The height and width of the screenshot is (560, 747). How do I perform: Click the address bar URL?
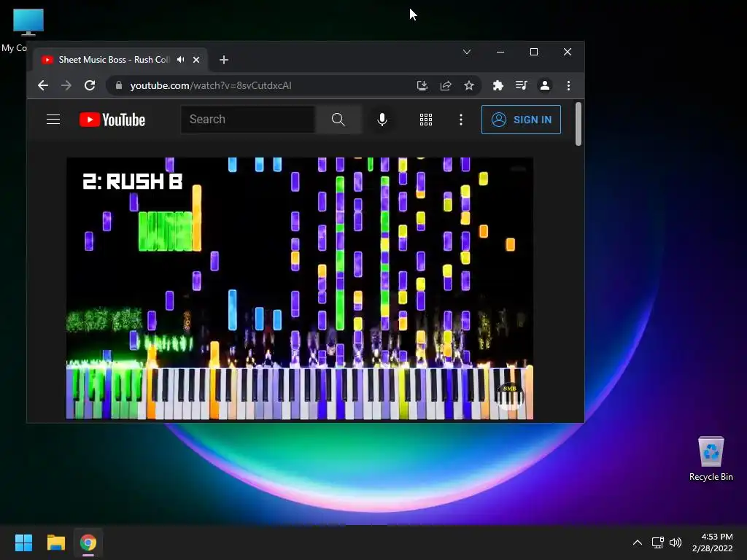[x=211, y=86]
